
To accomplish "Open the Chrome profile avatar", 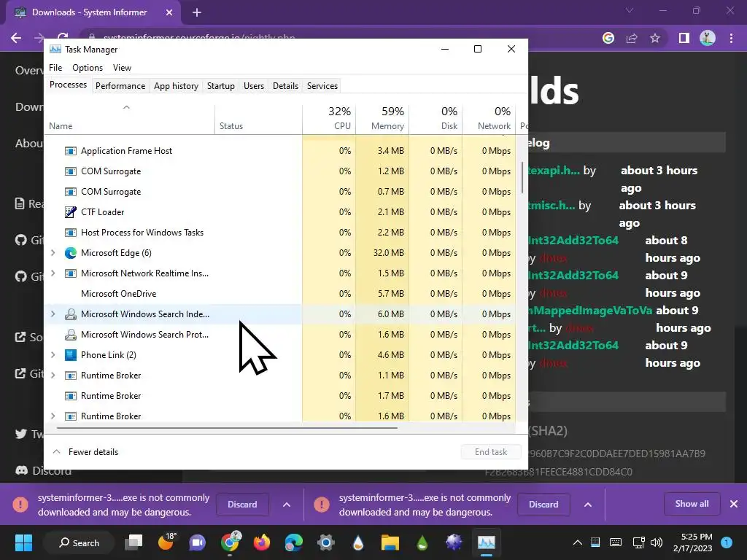I will [x=708, y=38].
